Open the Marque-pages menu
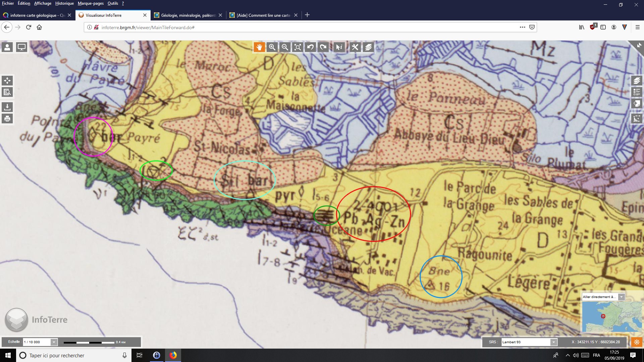 coord(91,3)
